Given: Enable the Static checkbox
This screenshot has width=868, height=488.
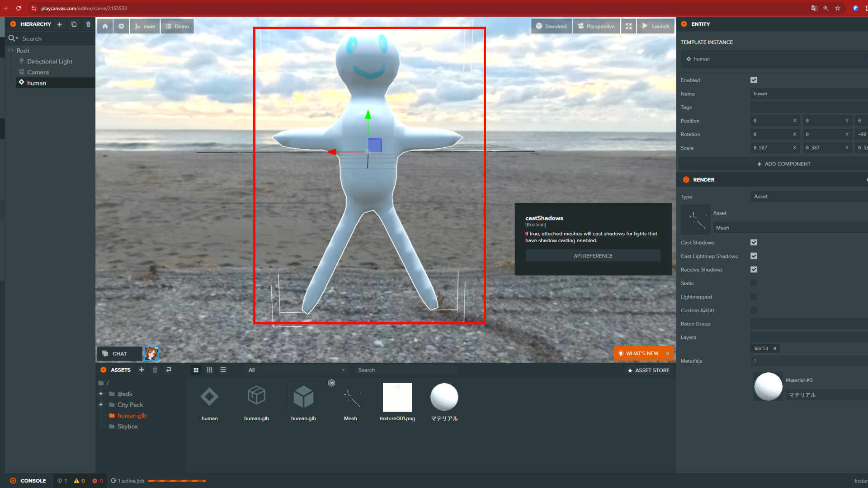Looking at the screenshot, I should [x=754, y=283].
